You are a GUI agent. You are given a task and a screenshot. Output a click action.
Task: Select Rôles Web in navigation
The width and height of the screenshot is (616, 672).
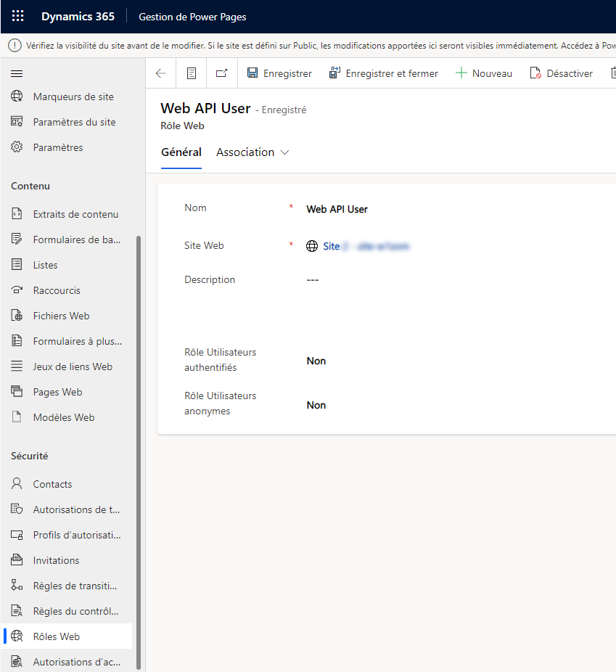[x=66, y=636]
